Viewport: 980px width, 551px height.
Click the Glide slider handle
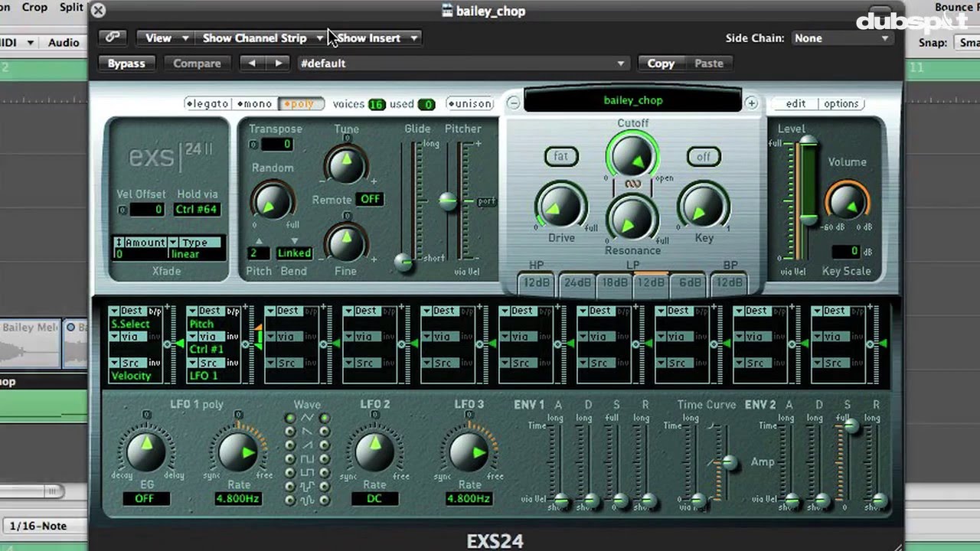tap(405, 262)
